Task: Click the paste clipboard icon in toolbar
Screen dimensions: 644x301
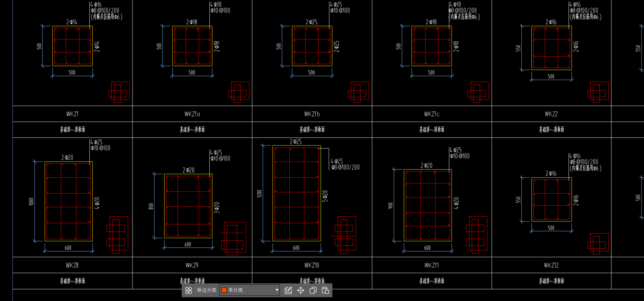Action: click(325, 290)
